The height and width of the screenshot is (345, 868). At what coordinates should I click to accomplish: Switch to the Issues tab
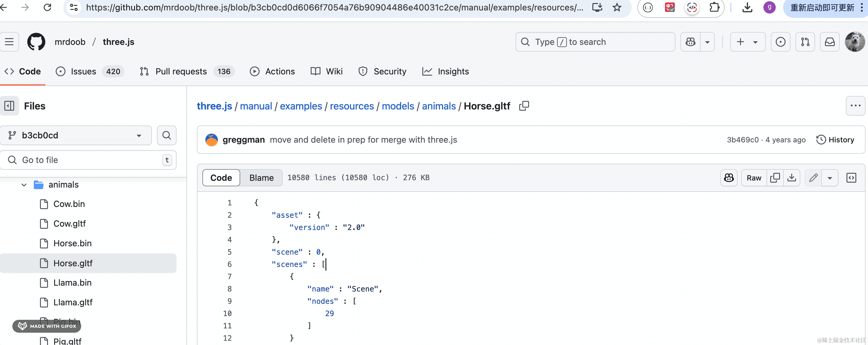[90, 71]
